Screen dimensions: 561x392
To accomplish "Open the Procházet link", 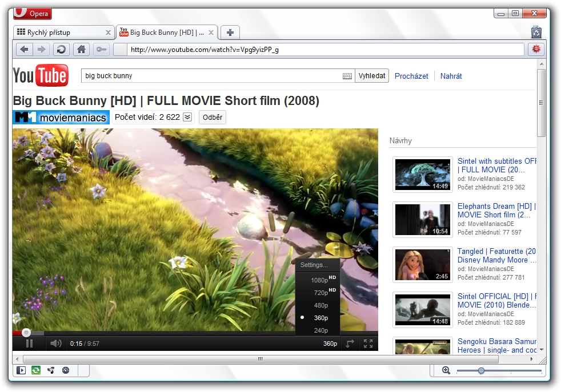I will [411, 76].
